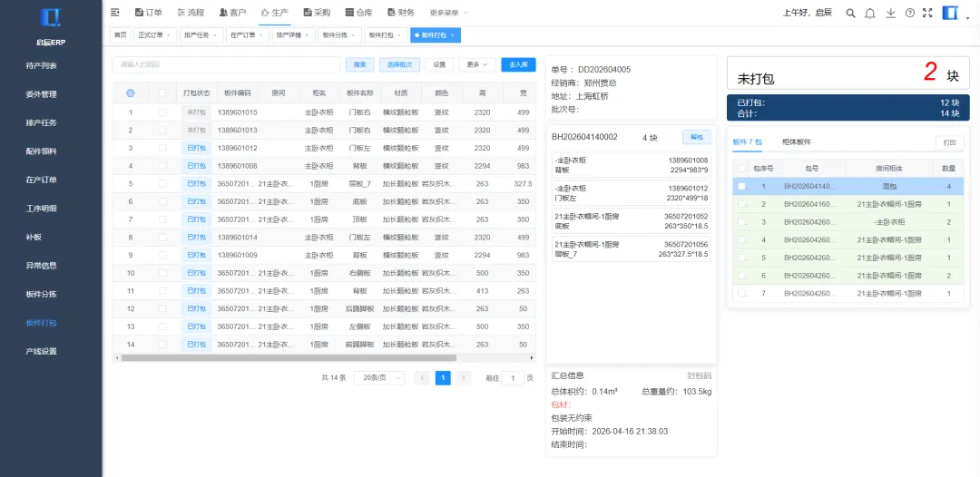Screen dimensions: 980x477
Task: Tick checkbox for row 1 未打包 panel
Action: [162, 112]
